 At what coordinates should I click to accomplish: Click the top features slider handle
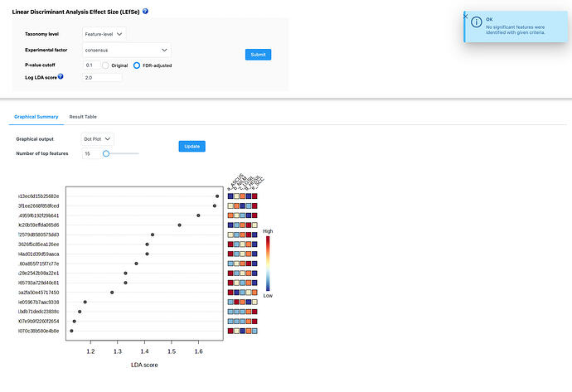click(106, 153)
